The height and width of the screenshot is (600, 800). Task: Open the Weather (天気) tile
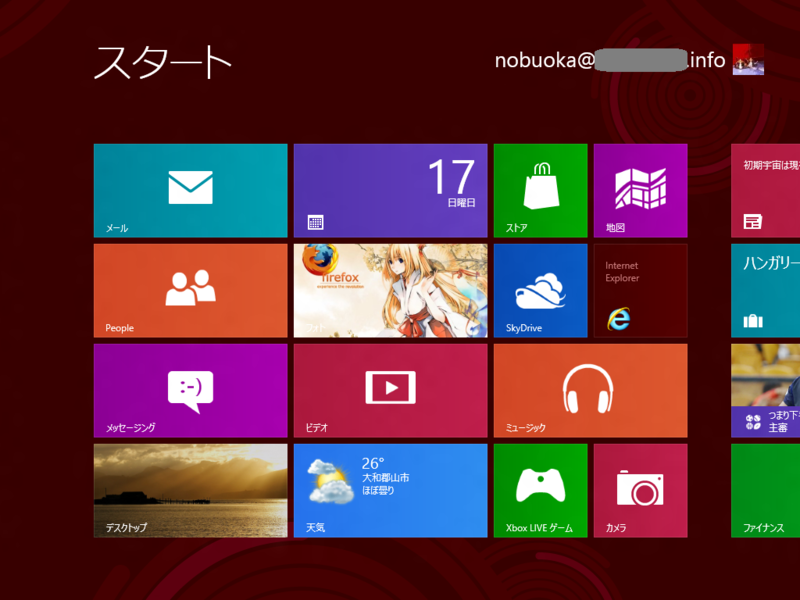390,490
